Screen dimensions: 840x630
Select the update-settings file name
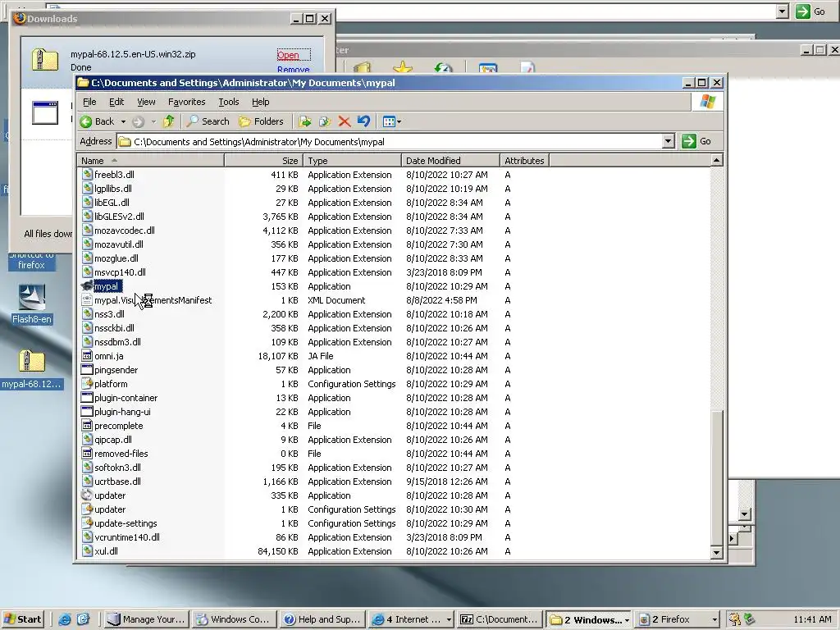[126, 523]
